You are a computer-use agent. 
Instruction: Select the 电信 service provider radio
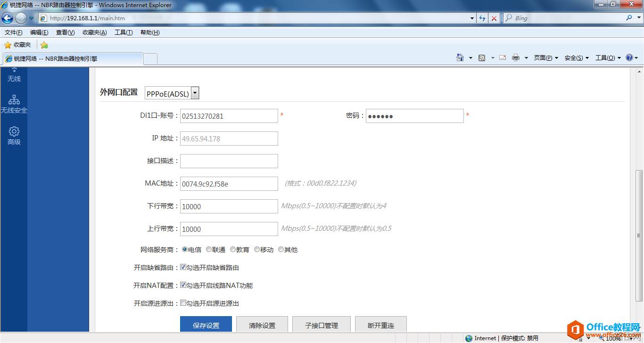[184, 249]
